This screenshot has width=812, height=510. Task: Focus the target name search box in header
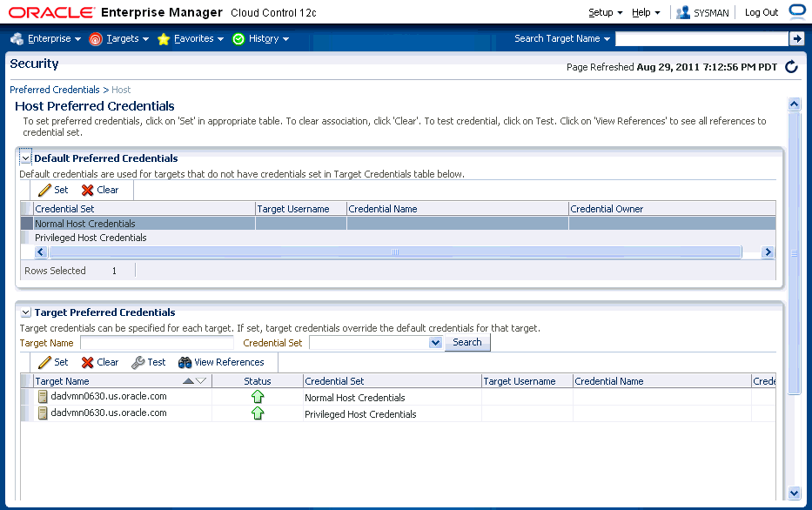[x=701, y=38]
